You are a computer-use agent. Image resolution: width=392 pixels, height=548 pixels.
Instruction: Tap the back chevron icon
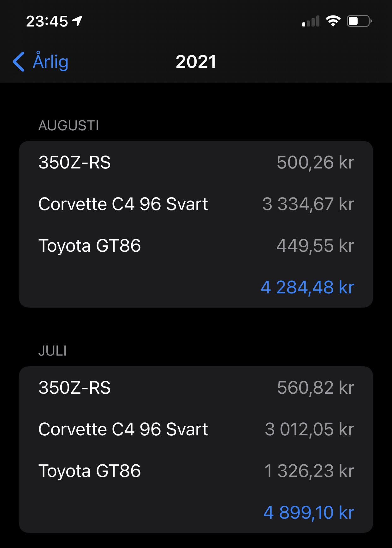(x=18, y=62)
